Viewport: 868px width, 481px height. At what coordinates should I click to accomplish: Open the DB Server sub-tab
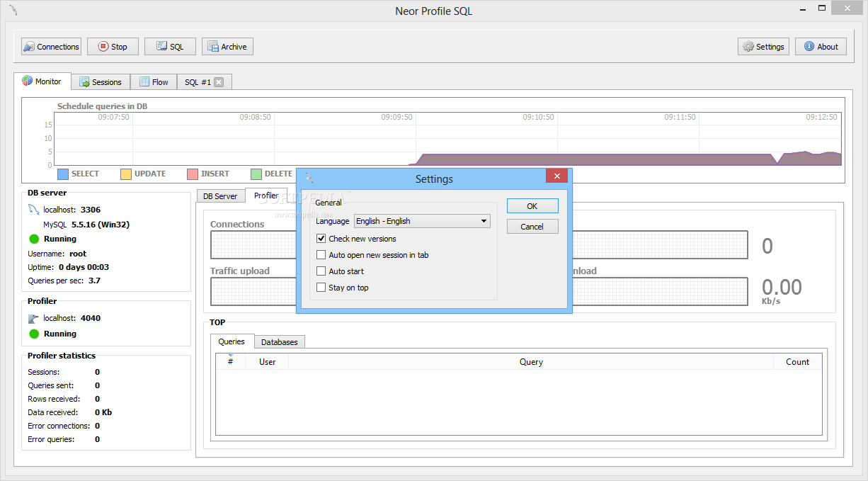220,196
